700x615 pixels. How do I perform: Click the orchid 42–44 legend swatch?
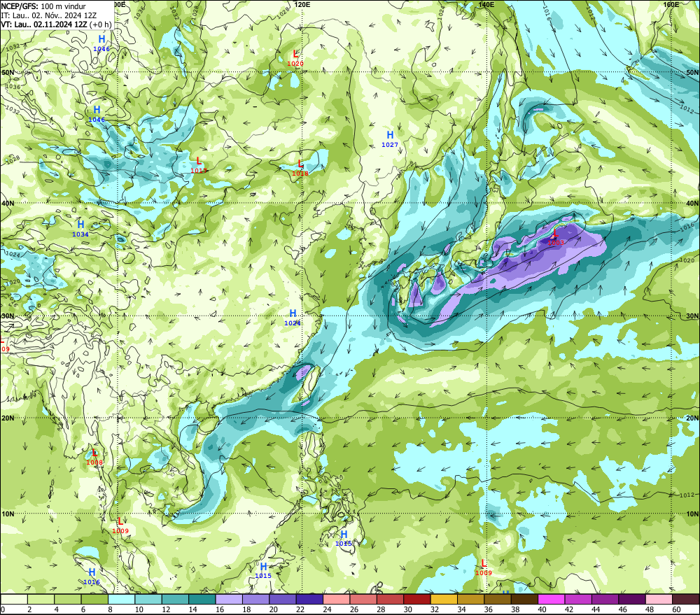pyautogui.click(x=578, y=599)
